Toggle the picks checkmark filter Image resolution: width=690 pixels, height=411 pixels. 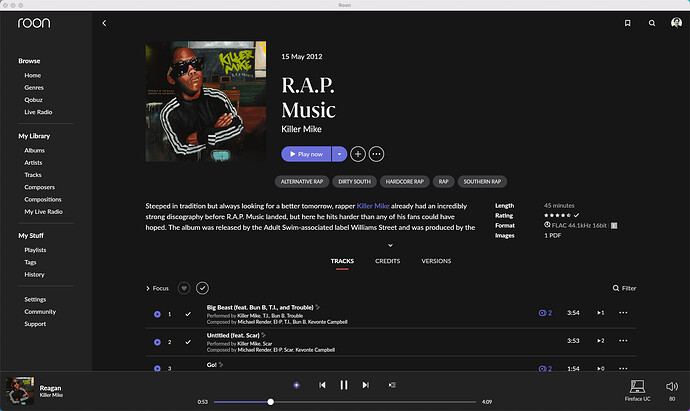pyautogui.click(x=202, y=288)
